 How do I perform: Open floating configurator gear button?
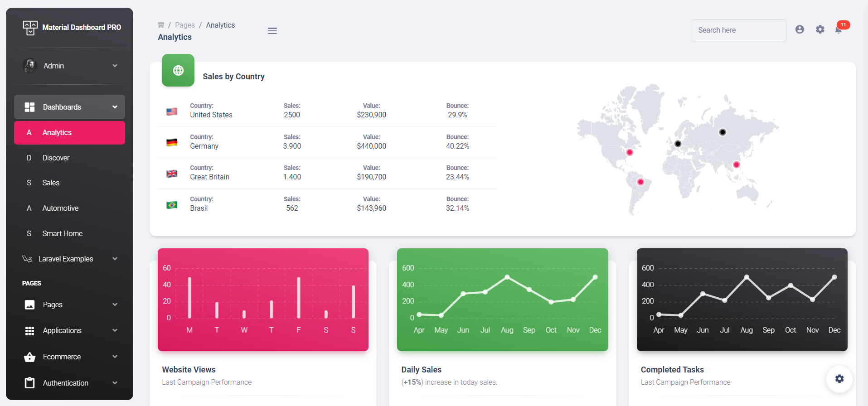(x=839, y=379)
